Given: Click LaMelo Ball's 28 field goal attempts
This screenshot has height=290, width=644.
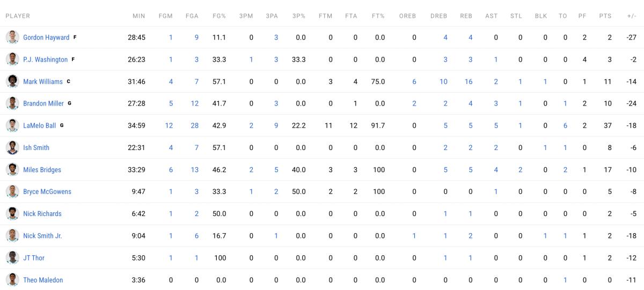Looking at the screenshot, I should coord(194,125).
